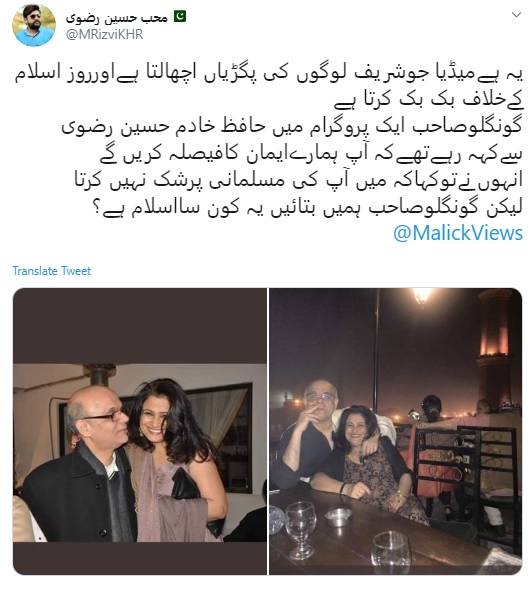Visit the @MRizviKHR handle profile
Image resolution: width=532 pixels, height=596 pixels.
[104, 35]
